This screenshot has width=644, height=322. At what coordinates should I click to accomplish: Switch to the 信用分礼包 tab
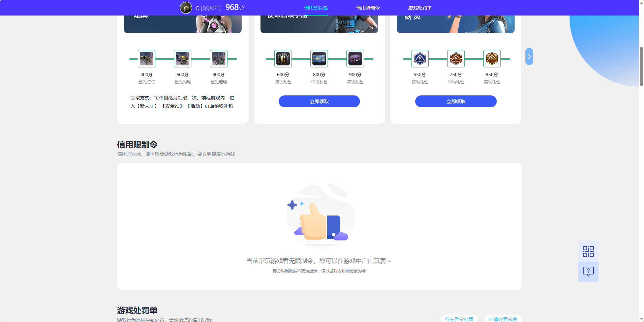[x=315, y=7]
